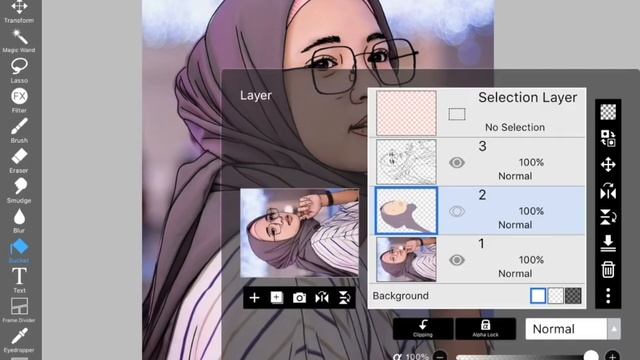
Task: Select the Blur tool
Action: [x=19, y=220]
